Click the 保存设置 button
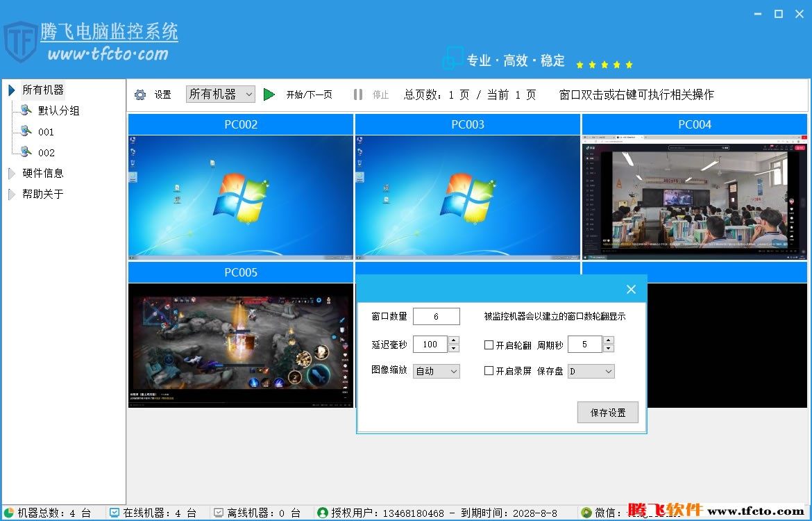The image size is (812, 521). (x=608, y=413)
